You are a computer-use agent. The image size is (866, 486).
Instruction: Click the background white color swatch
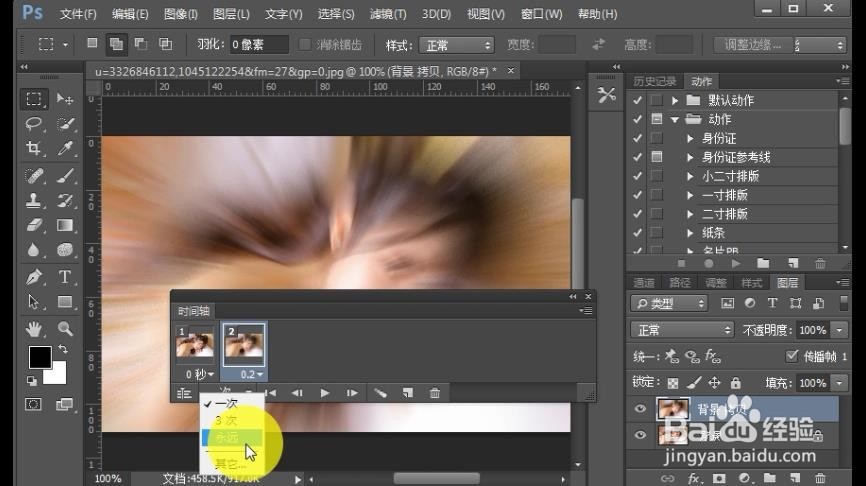[57, 376]
